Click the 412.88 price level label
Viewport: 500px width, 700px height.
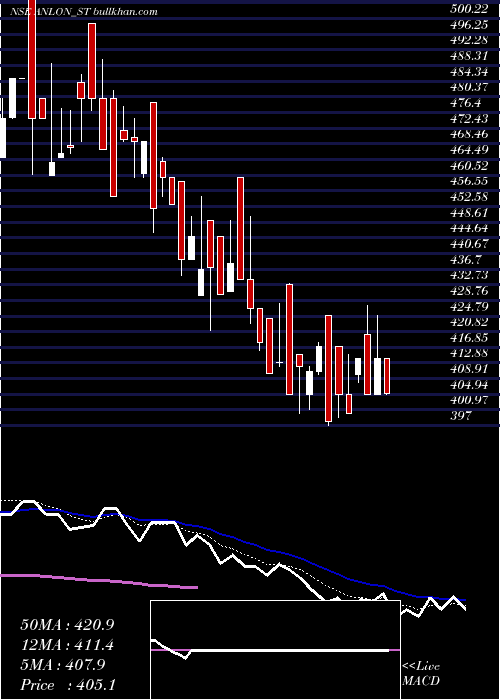(470, 354)
